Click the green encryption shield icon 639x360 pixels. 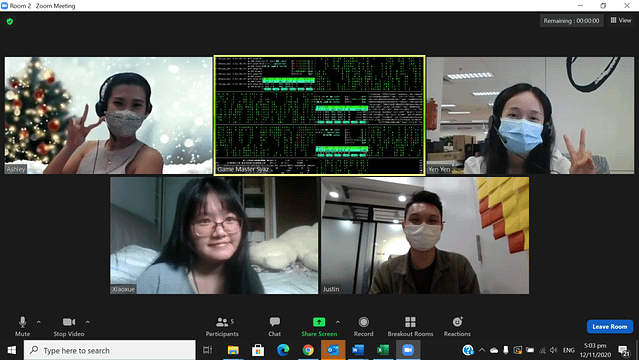tap(10, 21)
